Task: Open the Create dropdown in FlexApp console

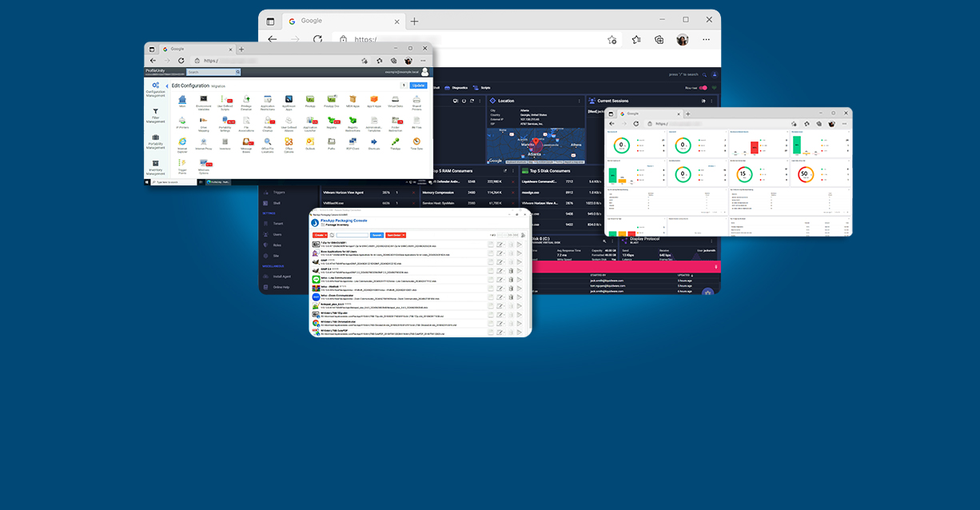Action: 320,235
